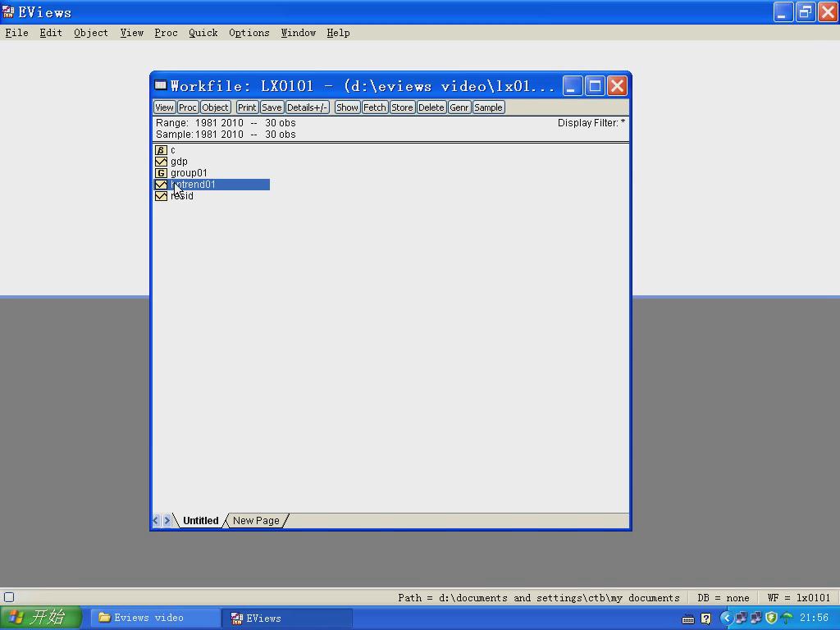Click the DB = none status entry
The height and width of the screenshot is (630, 840).
[724, 598]
